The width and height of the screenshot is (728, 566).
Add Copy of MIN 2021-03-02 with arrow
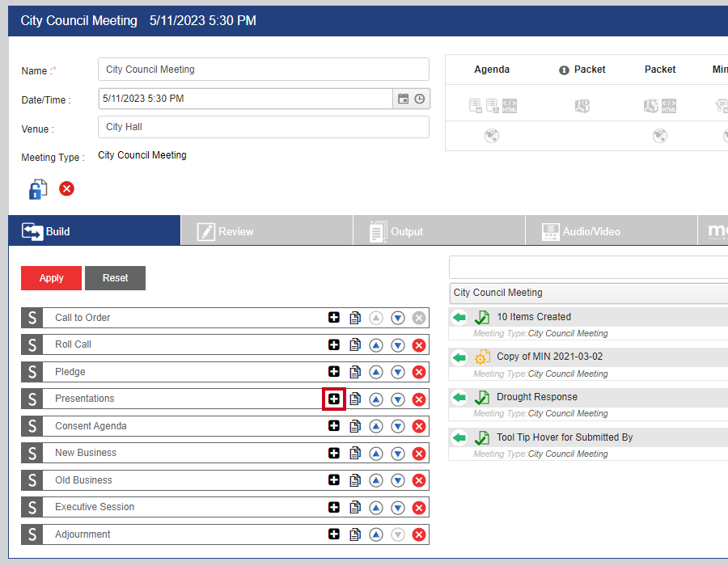tap(459, 357)
